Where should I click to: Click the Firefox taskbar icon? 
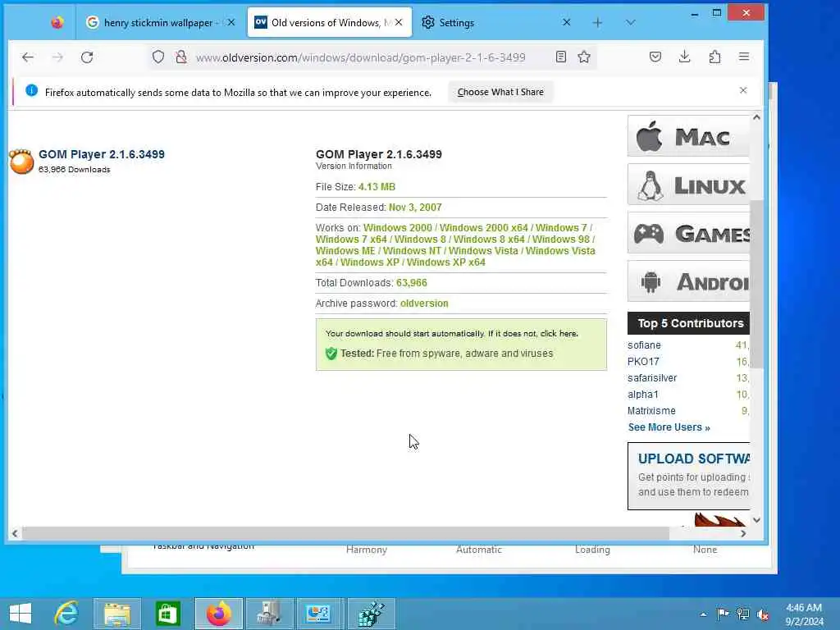pyautogui.click(x=219, y=614)
